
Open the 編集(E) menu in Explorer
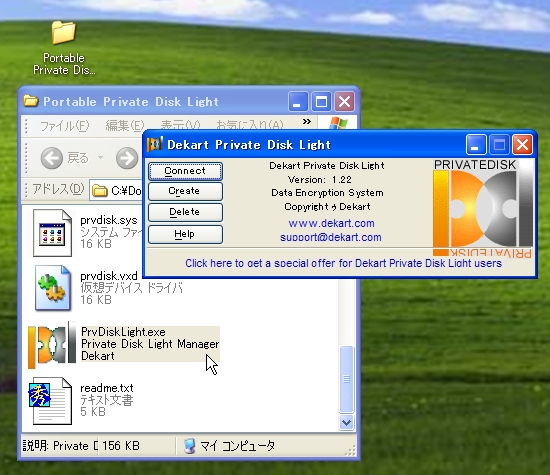125,125
